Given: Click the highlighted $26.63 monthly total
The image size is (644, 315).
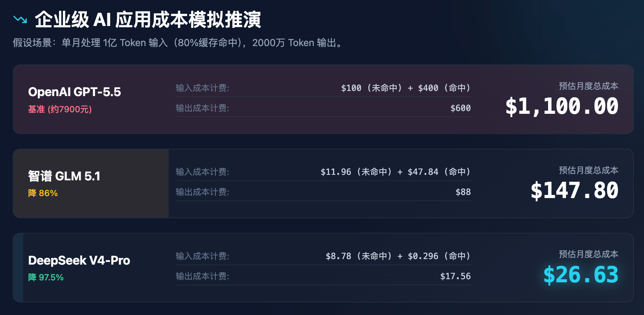Looking at the screenshot, I should point(580,275).
